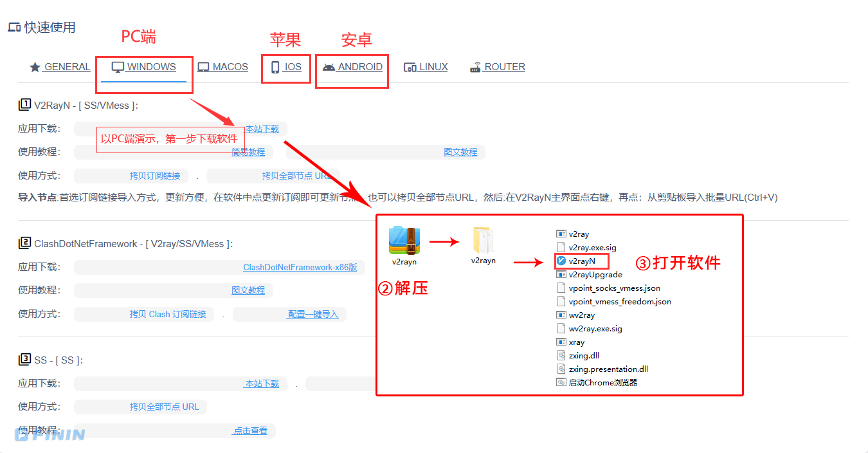Screen dimensions: 868x453
Task: Open 图文教程 link in V2RayN section
Action: click(460, 152)
